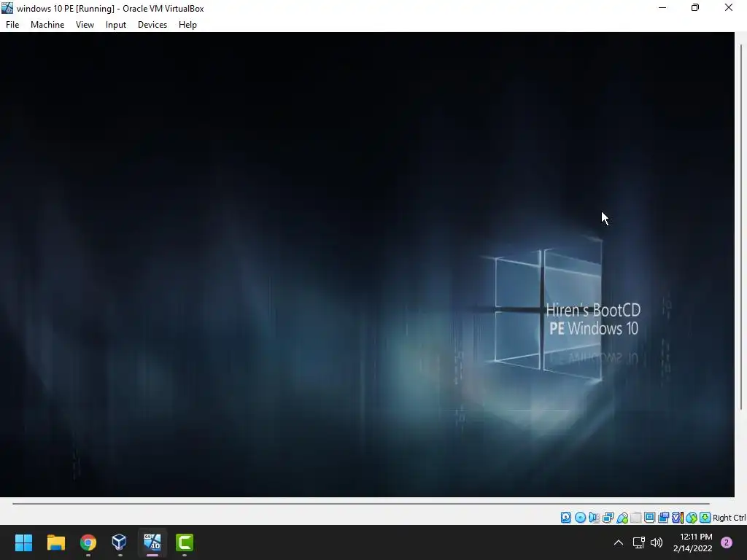Open the Help menu
This screenshot has height=560, width=747.
coord(187,25)
